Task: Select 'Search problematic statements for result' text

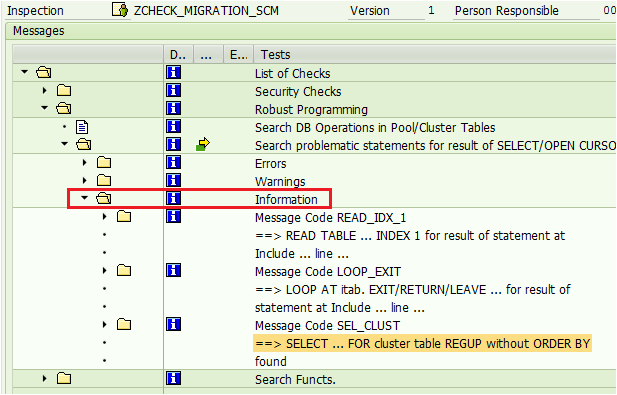Action: coord(367,146)
